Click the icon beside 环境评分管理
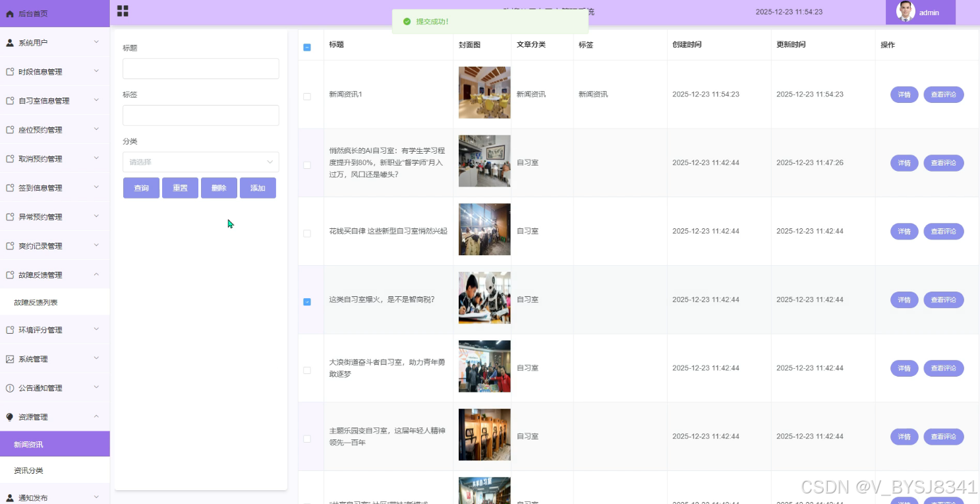Screen dimensions: 980x504 [10, 330]
